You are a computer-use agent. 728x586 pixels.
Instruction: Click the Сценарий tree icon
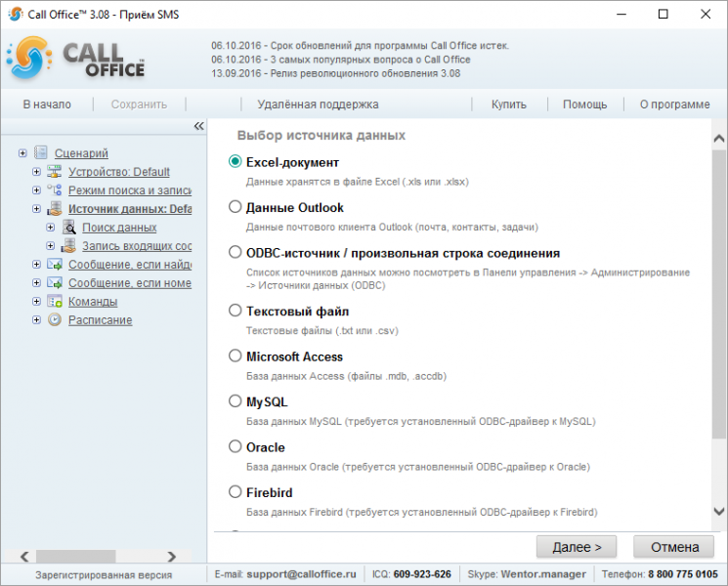tap(41, 152)
